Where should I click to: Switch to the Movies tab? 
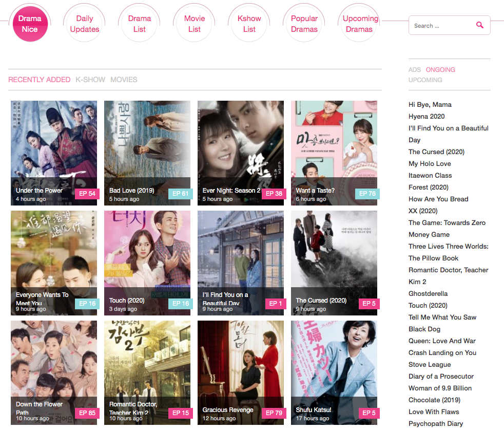(x=124, y=80)
